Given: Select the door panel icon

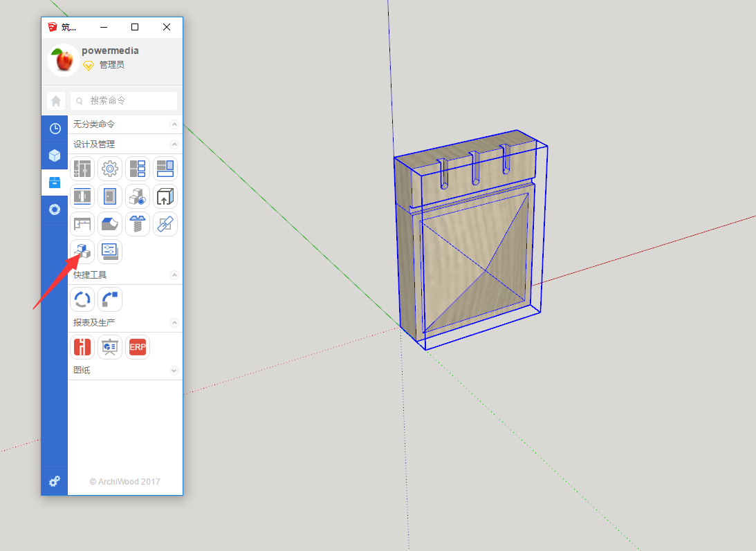Looking at the screenshot, I should (x=110, y=196).
